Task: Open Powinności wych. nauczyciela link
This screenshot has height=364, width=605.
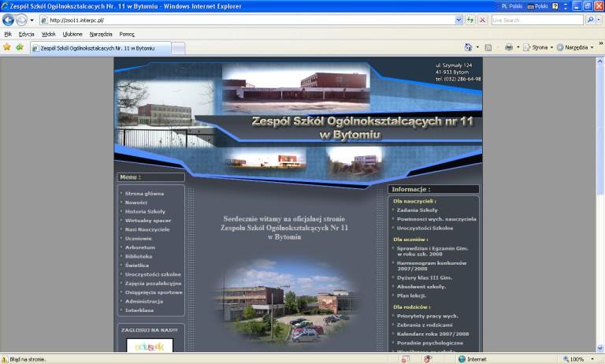Action: pos(436,219)
